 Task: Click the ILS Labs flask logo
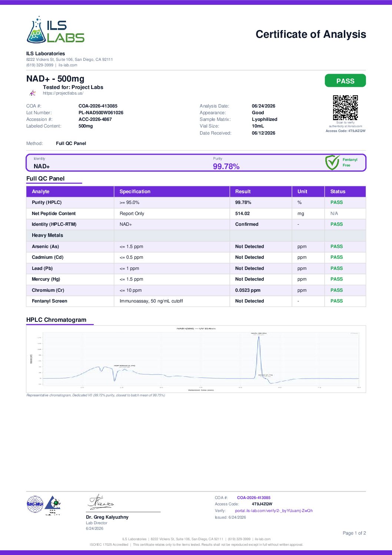click(x=56, y=30)
